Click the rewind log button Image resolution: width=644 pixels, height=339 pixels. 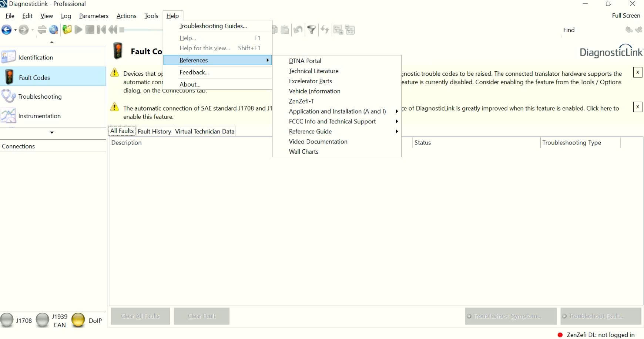click(113, 30)
